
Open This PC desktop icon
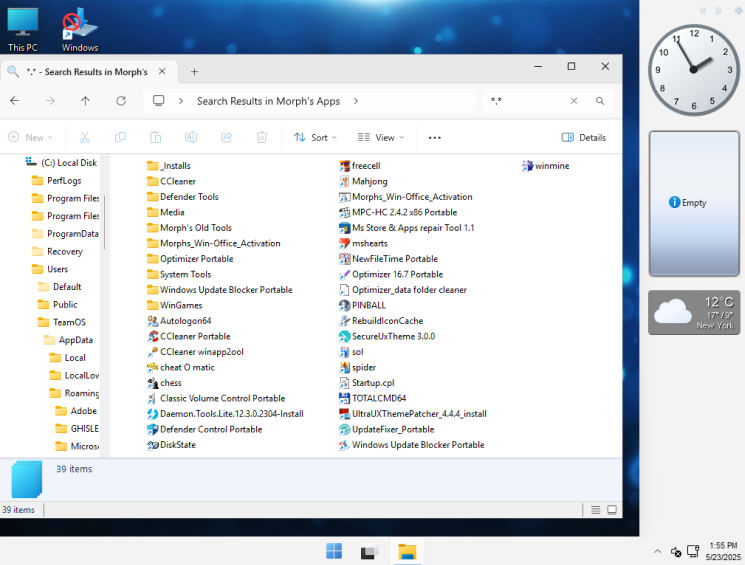click(x=22, y=29)
